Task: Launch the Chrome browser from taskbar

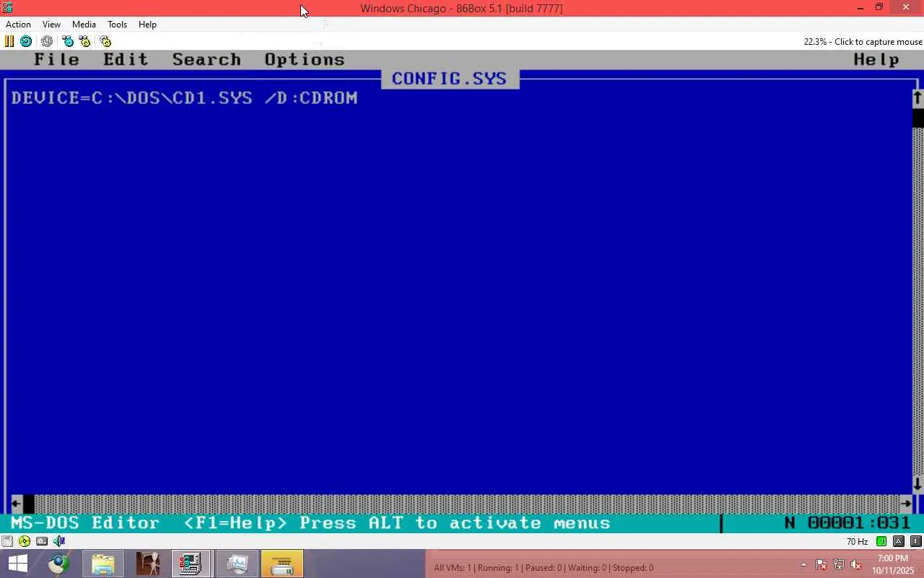Action: [58, 564]
